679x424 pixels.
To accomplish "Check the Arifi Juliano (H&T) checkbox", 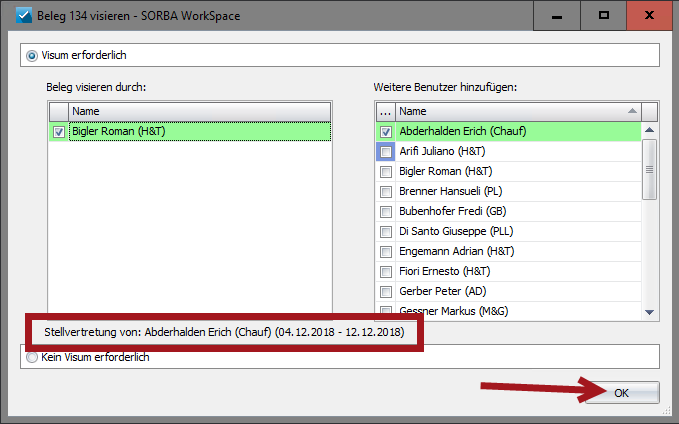I will (x=385, y=152).
